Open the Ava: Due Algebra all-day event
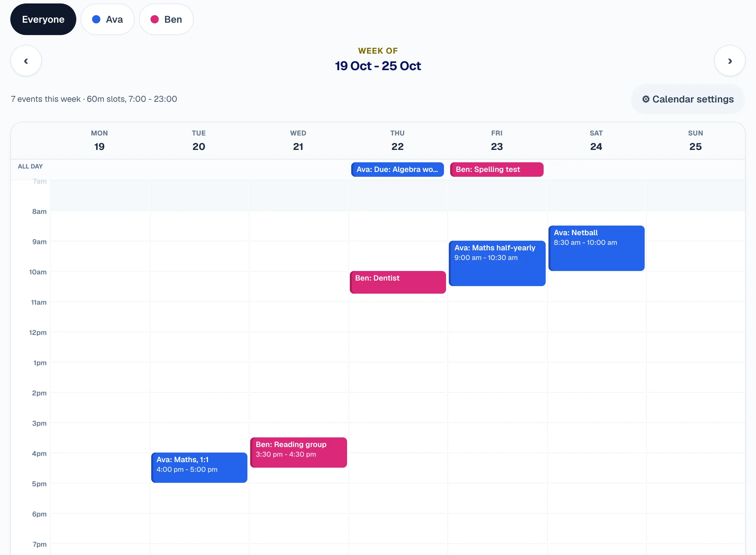 tap(397, 170)
